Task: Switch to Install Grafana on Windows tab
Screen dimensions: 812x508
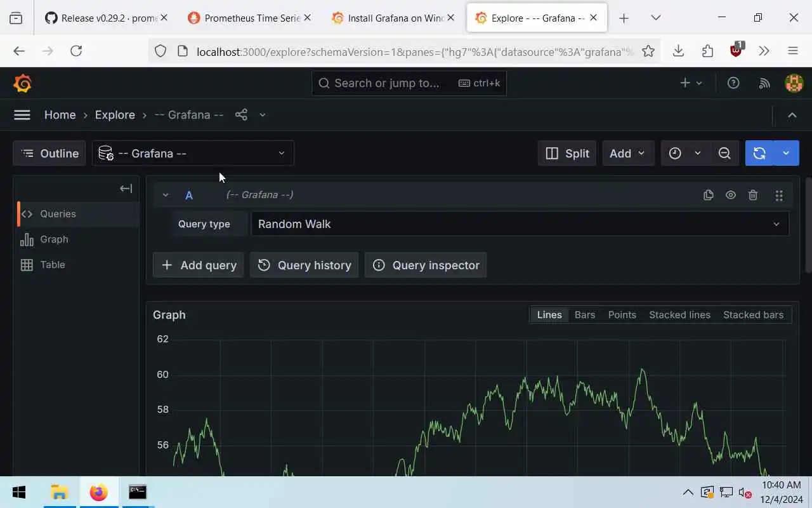Action: pos(392,18)
